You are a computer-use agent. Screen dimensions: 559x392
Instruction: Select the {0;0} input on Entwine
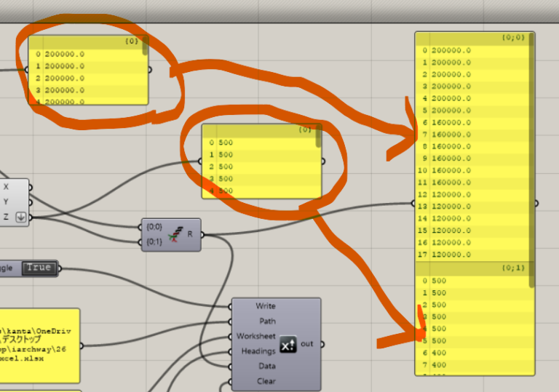[x=152, y=226]
